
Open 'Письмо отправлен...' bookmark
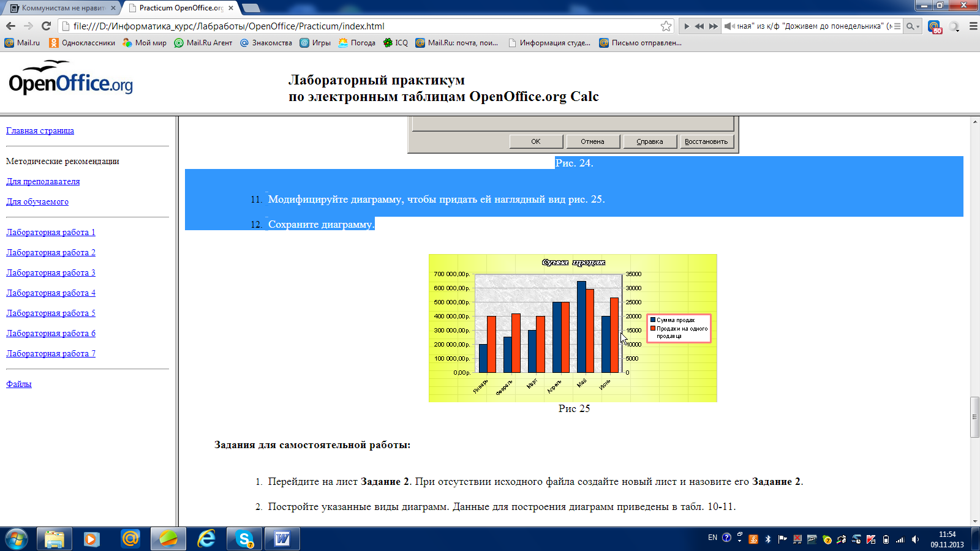point(640,43)
